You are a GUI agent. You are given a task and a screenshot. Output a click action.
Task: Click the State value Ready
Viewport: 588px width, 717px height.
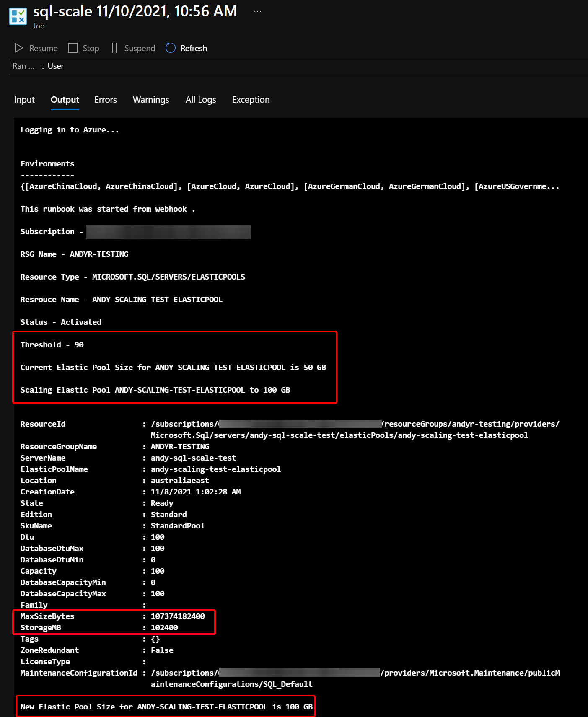pos(162,503)
